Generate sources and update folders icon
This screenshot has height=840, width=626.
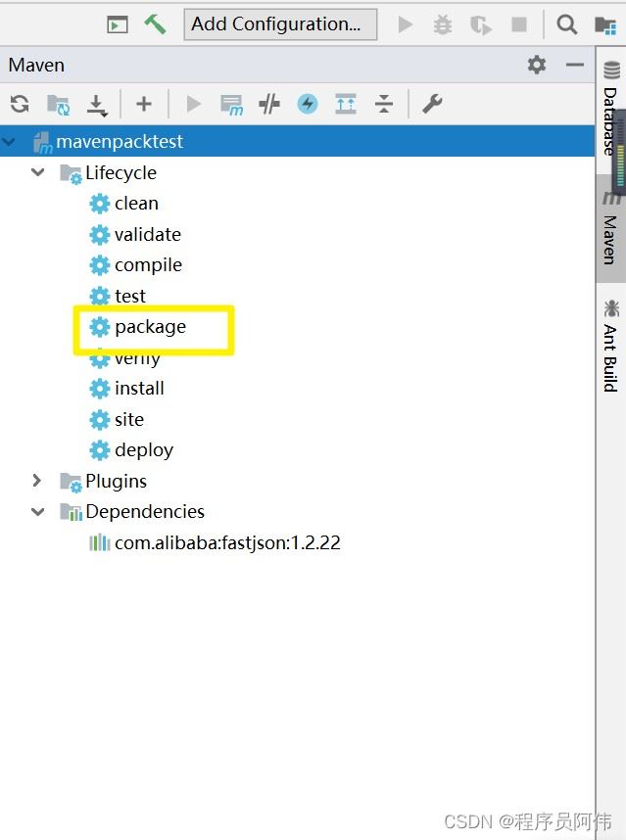tap(58, 105)
